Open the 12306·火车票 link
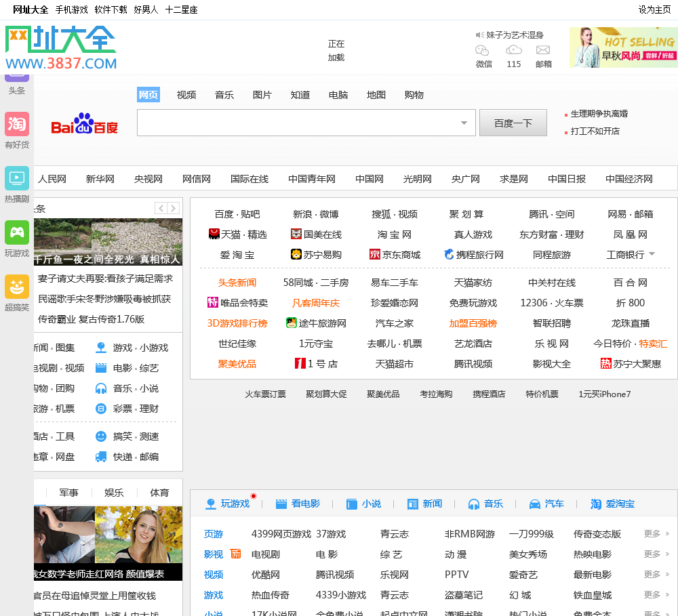This screenshot has width=678, height=616. 552,303
